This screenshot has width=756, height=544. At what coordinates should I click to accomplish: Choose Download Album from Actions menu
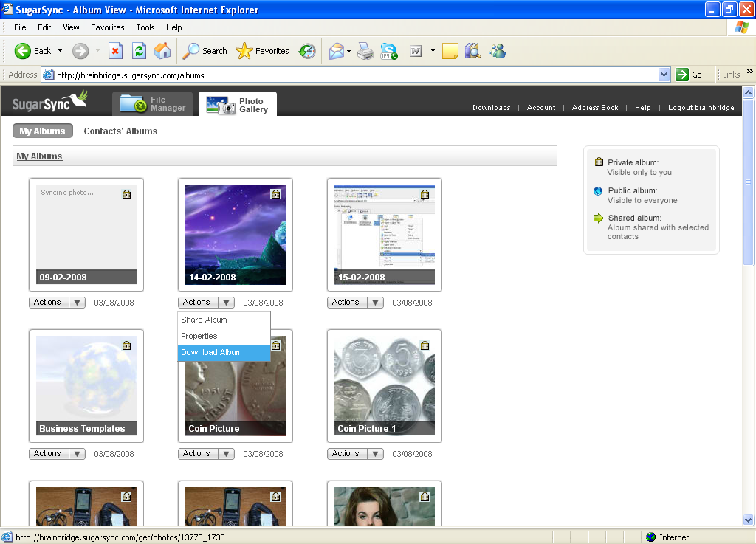point(224,353)
